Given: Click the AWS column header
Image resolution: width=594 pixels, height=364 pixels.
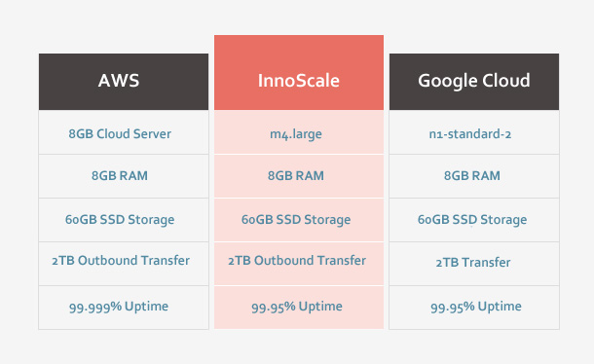Looking at the screenshot, I should tap(124, 82).
